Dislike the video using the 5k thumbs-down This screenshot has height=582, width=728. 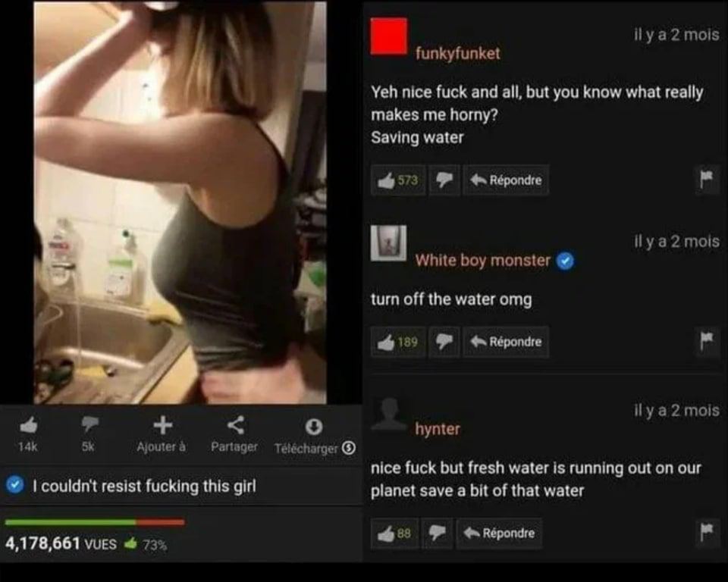89,424
